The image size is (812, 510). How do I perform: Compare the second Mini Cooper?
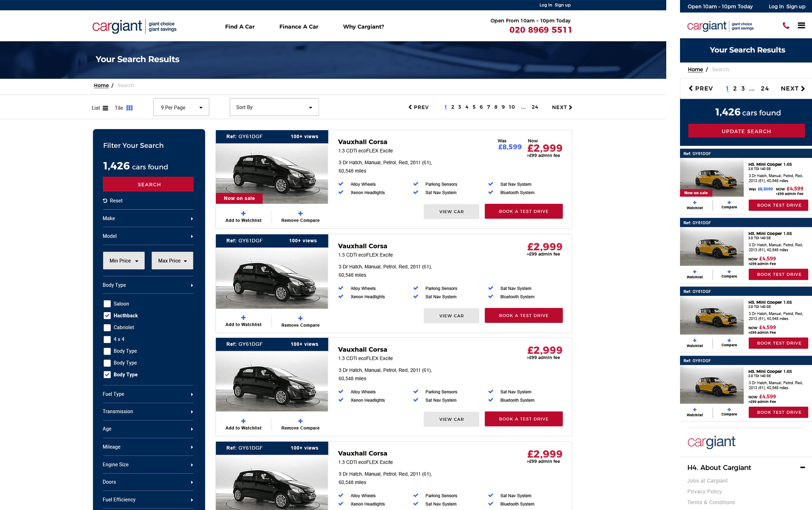(x=729, y=274)
